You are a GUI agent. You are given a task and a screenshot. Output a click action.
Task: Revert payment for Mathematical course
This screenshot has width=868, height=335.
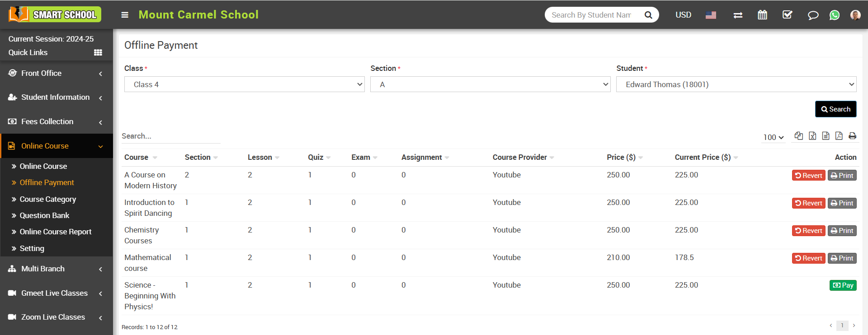click(808, 258)
